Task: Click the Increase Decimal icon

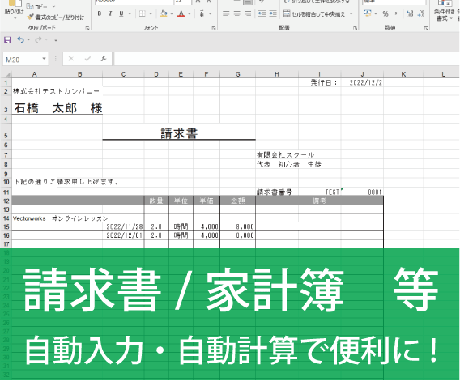Action: click(410, 14)
